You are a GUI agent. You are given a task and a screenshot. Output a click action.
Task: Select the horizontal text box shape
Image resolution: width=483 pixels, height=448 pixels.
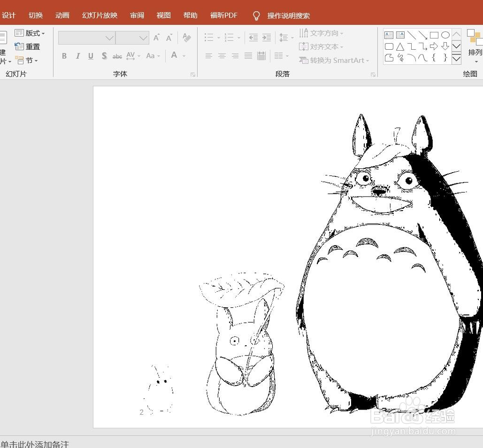click(389, 35)
